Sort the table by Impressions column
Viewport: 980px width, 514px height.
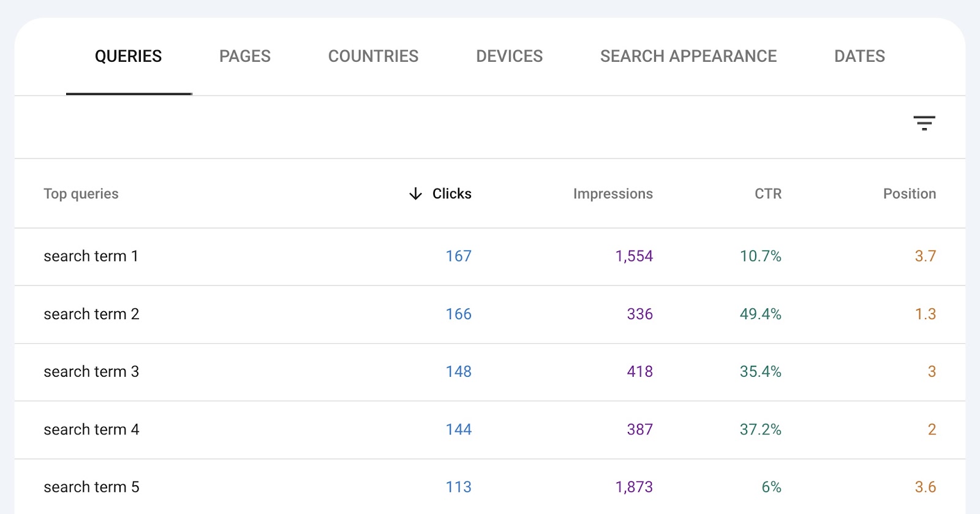coord(612,194)
